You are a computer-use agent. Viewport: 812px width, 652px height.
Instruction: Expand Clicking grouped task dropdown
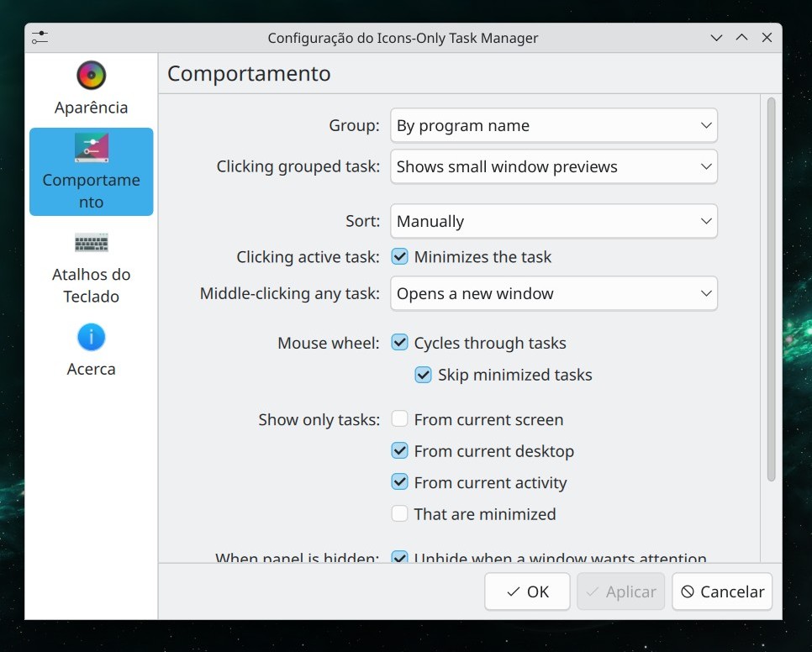553,167
